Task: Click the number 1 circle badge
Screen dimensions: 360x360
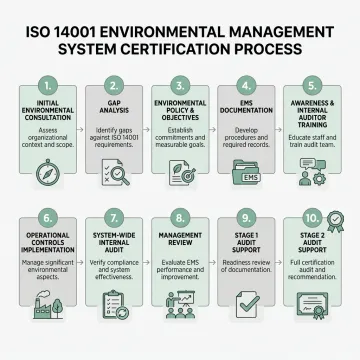Action: click(48, 86)
